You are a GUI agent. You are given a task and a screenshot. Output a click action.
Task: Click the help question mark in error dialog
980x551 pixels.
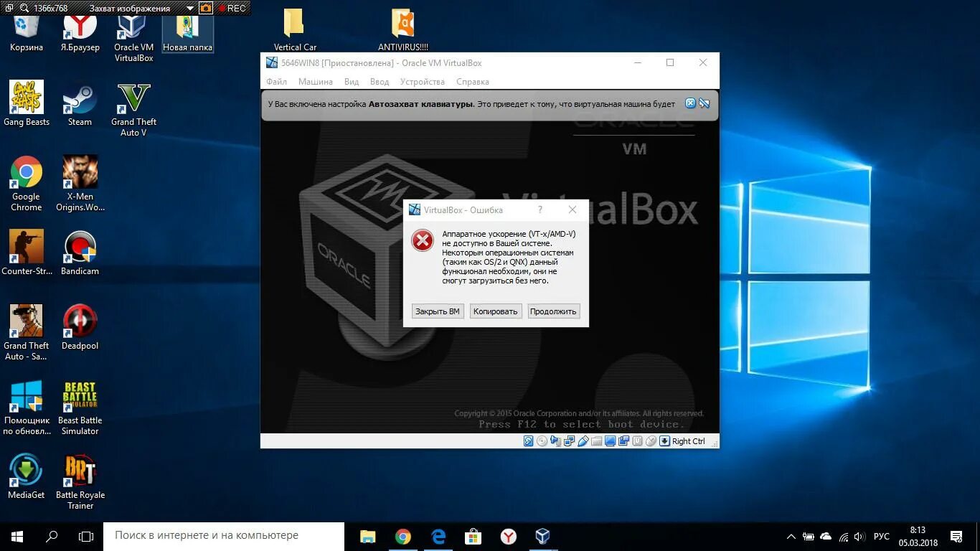[x=540, y=209]
